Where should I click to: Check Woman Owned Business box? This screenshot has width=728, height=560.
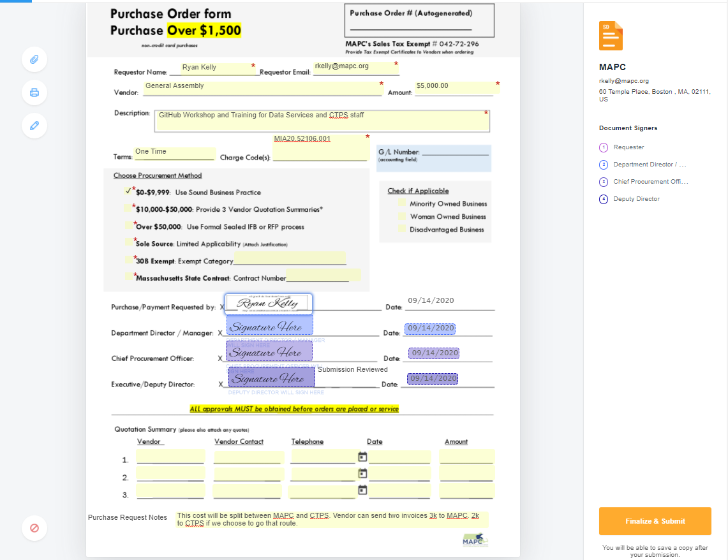pos(402,216)
